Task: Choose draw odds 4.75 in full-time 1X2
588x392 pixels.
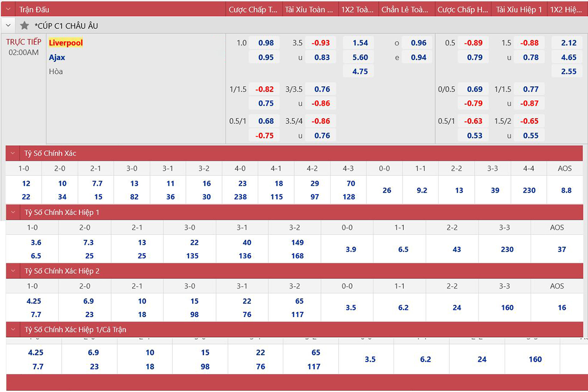Action: (x=360, y=71)
